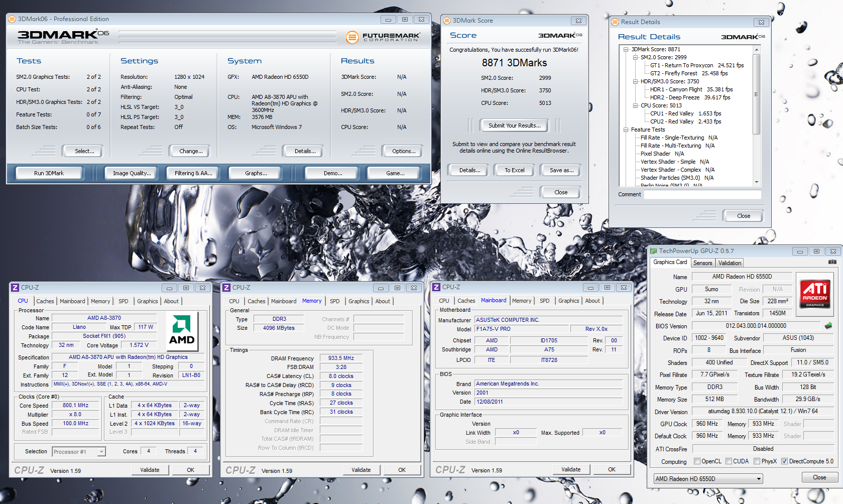This screenshot has width=843, height=504.
Task: Click mainboard model F1A75-V PRO field
Action: point(522,329)
